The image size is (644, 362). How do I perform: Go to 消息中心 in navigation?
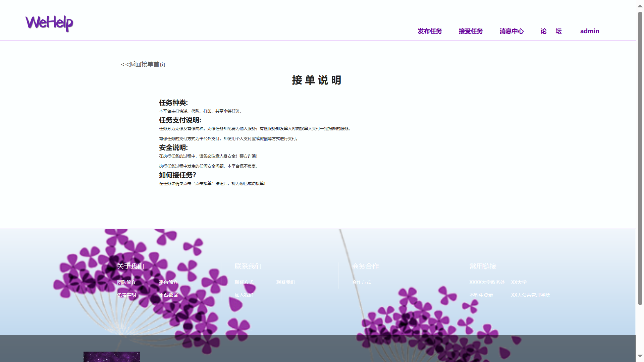point(512,31)
